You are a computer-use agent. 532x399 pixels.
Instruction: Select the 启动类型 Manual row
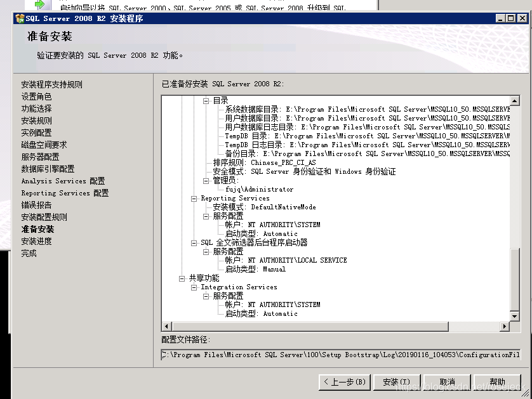255,269
